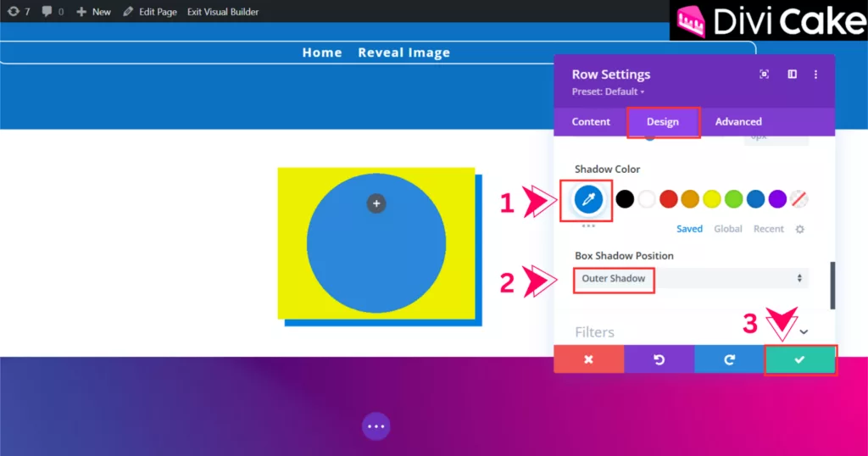Switch to the Design tab

[663, 122]
